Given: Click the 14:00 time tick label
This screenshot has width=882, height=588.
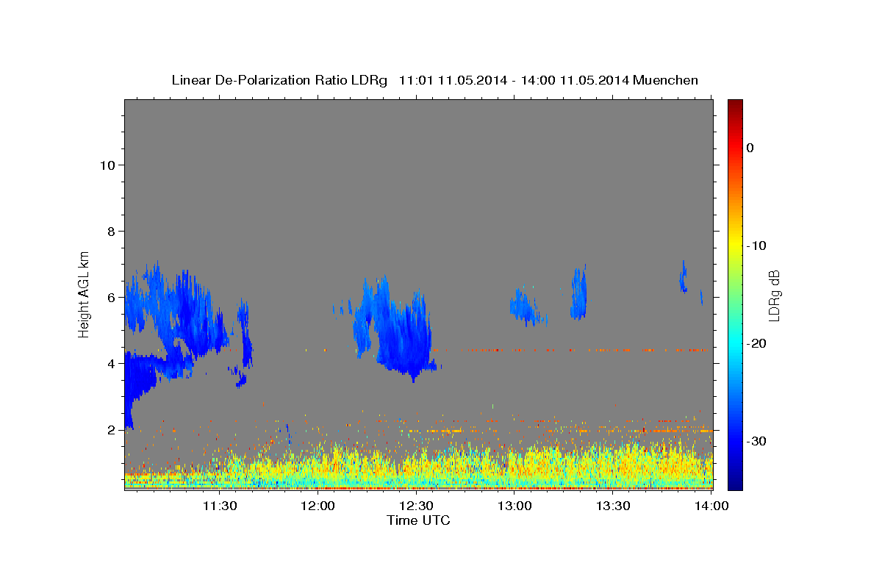Looking at the screenshot, I should coord(711,506).
